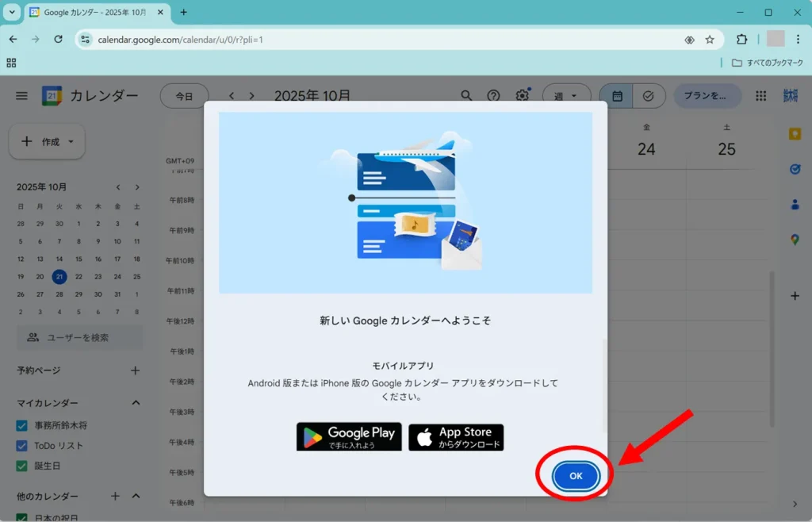Click the OK button in welcome dialog

pyautogui.click(x=576, y=476)
